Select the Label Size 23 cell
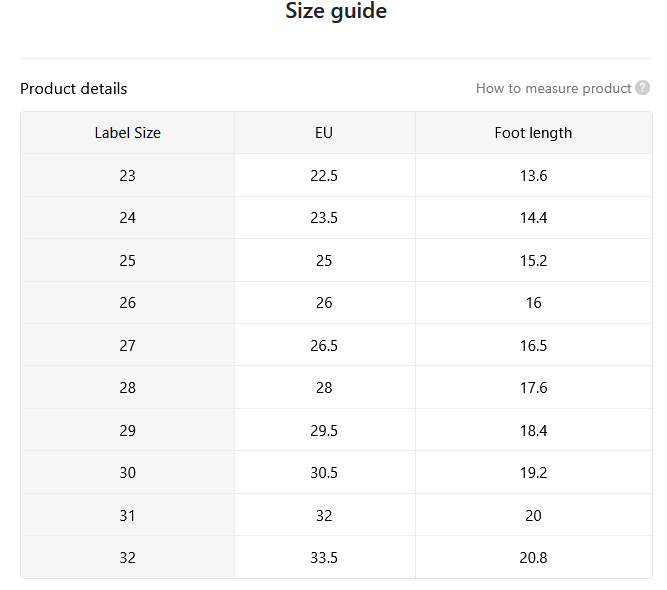This screenshot has height=590, width=667. point(128,175)
